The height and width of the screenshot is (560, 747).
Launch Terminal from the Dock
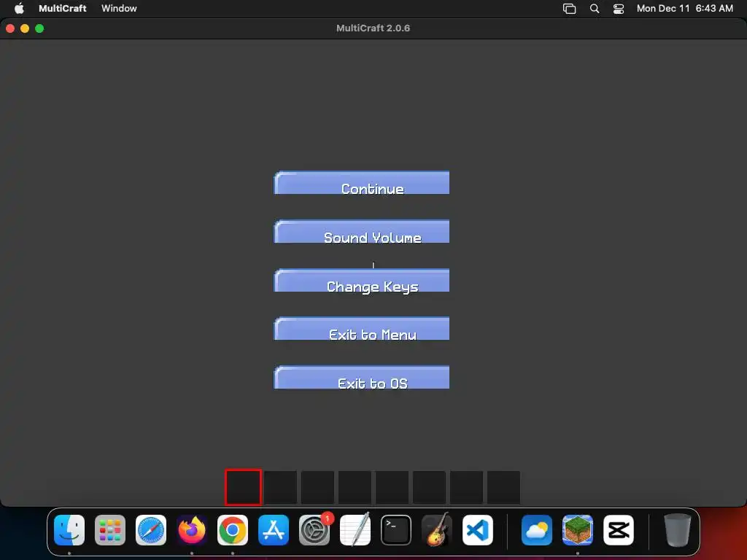(x=396, y=530)
